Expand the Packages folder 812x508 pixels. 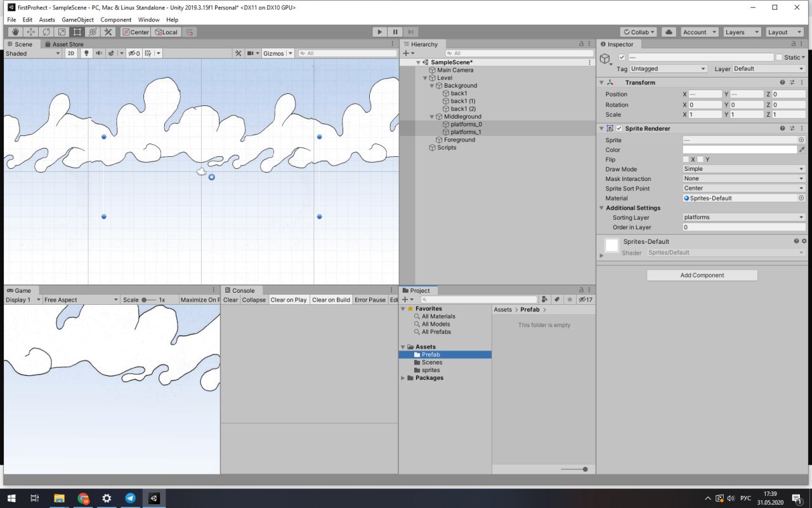[x=403, y=378]
